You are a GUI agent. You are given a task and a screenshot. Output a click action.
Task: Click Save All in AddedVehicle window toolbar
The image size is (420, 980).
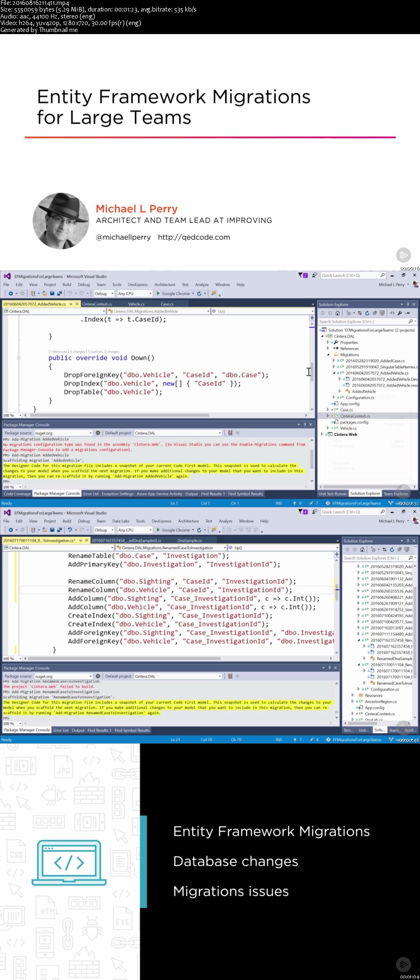coord(59,294)
